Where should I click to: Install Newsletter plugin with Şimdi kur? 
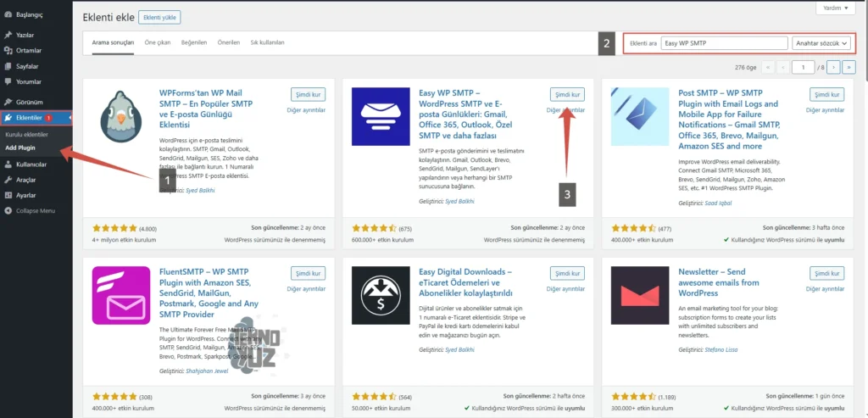click(827, 274)
